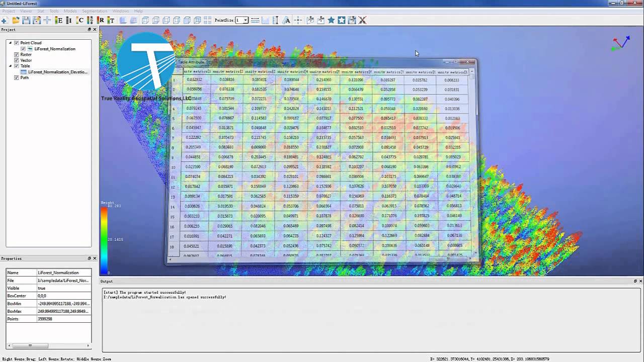Click the cursor coordinates readout in status bar
Screen dimensions: 644x362
click(x=490, y=359)
